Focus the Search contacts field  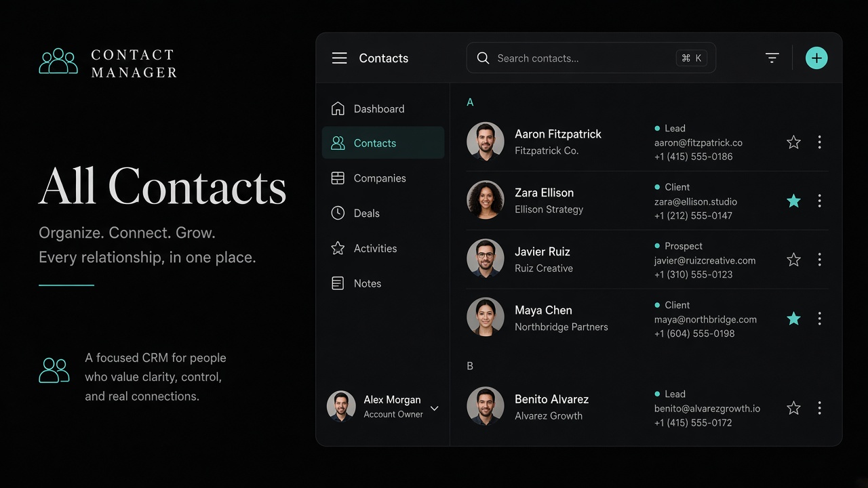tap(591, 58)
